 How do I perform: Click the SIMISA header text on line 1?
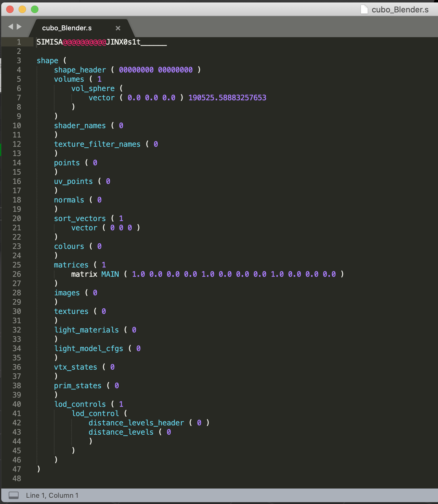[50, 42]
